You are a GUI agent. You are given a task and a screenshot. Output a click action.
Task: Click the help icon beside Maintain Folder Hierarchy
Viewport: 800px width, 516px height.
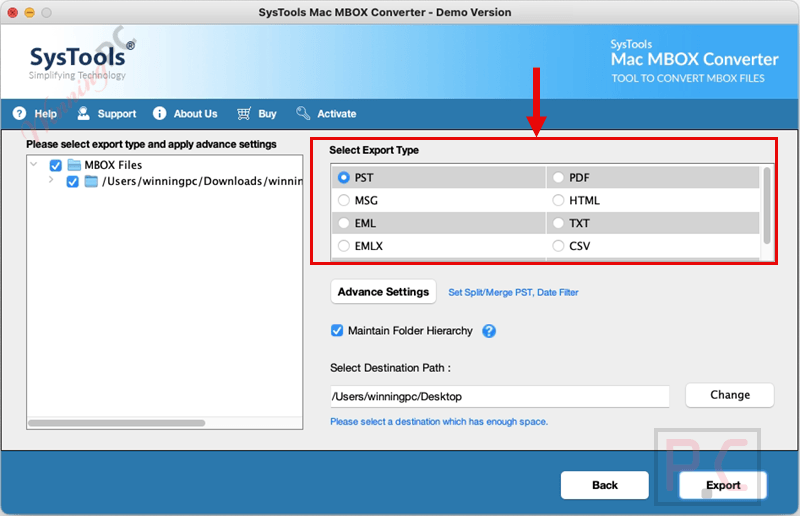point(489,331)
